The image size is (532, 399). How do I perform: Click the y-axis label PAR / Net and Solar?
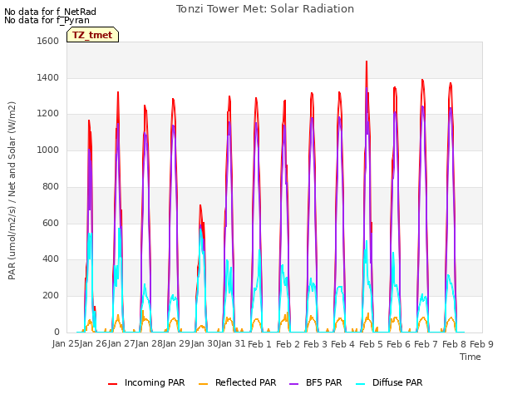click(x=12, y=190)
